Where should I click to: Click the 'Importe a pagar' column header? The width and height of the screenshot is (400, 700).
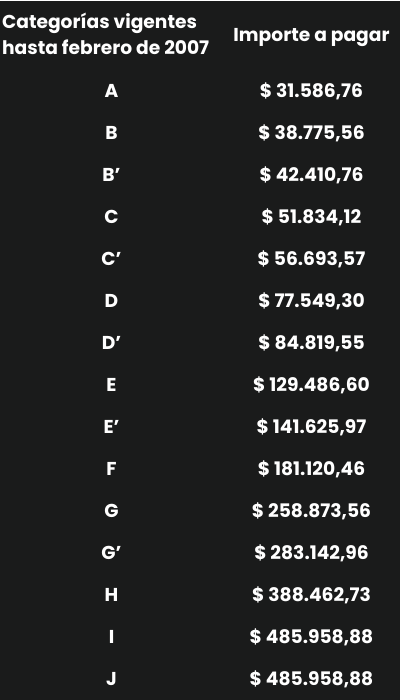pyautogui.click(x=311, y=35)
